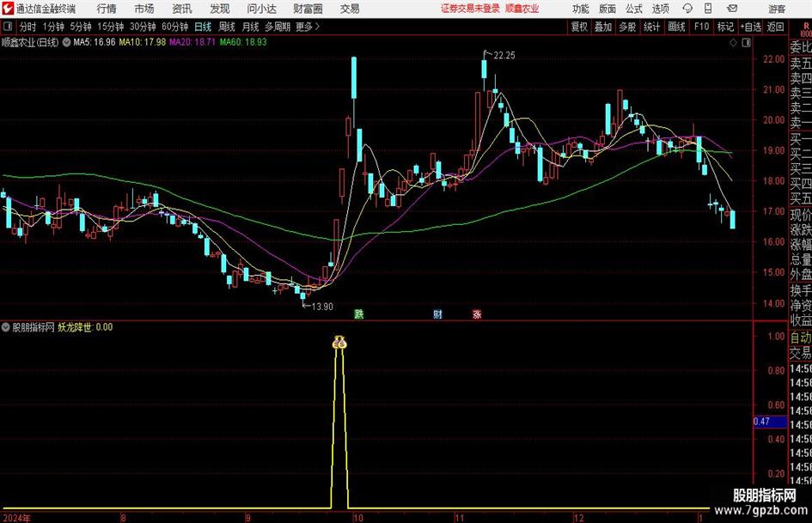Click the 统计 statistics button
This screenshot has height=523, width=812.
coord(651,27)
